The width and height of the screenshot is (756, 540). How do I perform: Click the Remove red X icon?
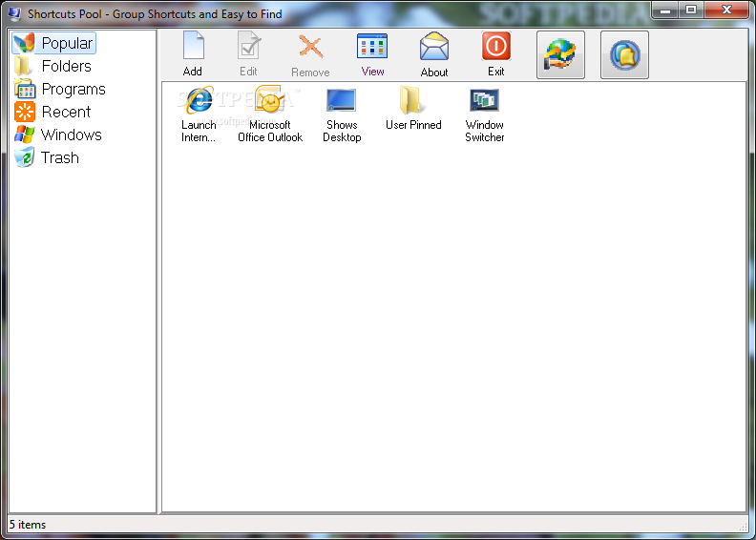coord(310,47)
